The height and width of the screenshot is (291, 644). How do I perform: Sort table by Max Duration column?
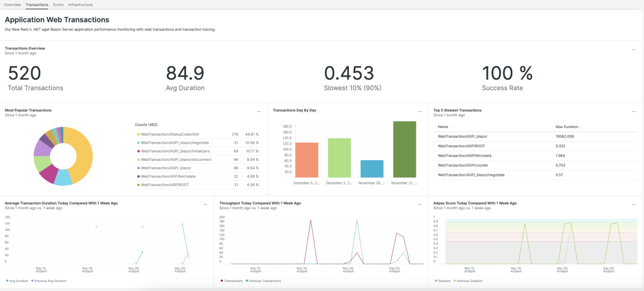(568, 127)
